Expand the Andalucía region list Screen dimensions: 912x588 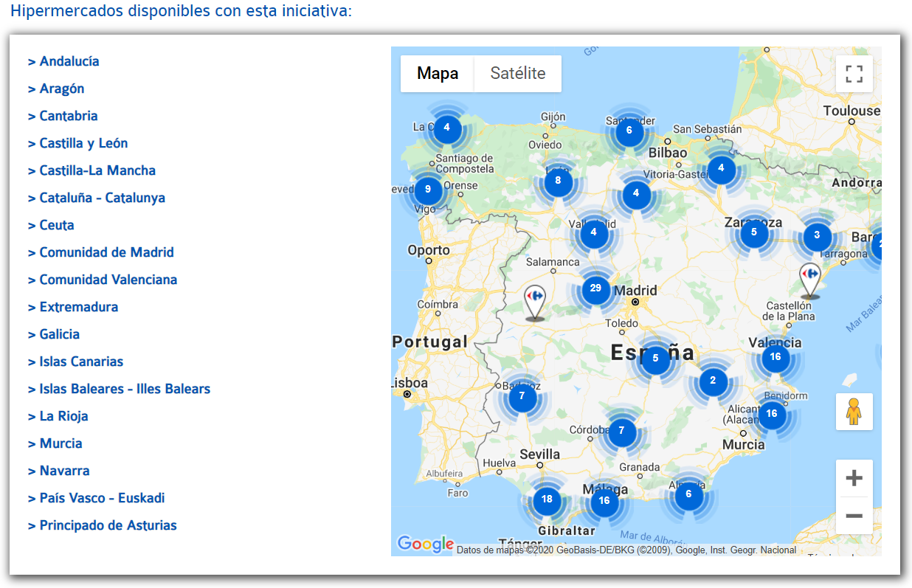(x=69, y=61)
